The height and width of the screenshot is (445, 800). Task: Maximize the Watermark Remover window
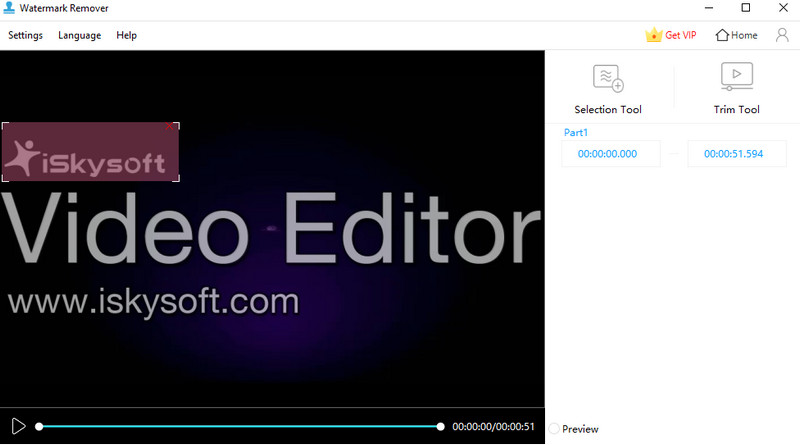[745, 9]
